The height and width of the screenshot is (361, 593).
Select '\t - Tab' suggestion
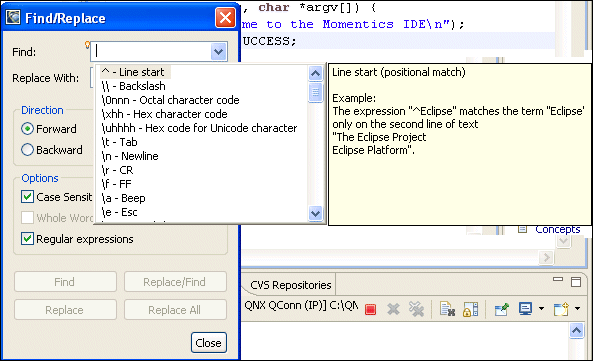(119, 142)
